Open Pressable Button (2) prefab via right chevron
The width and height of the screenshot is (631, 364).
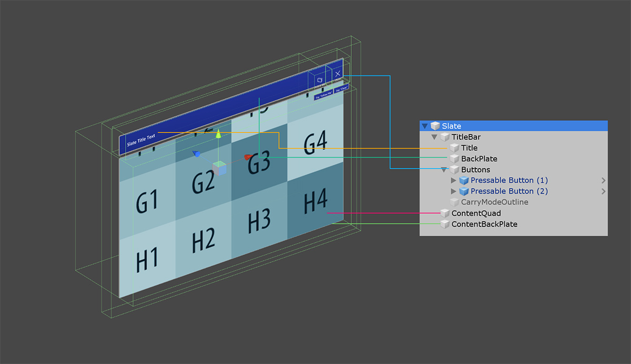(x=603, y=192)
